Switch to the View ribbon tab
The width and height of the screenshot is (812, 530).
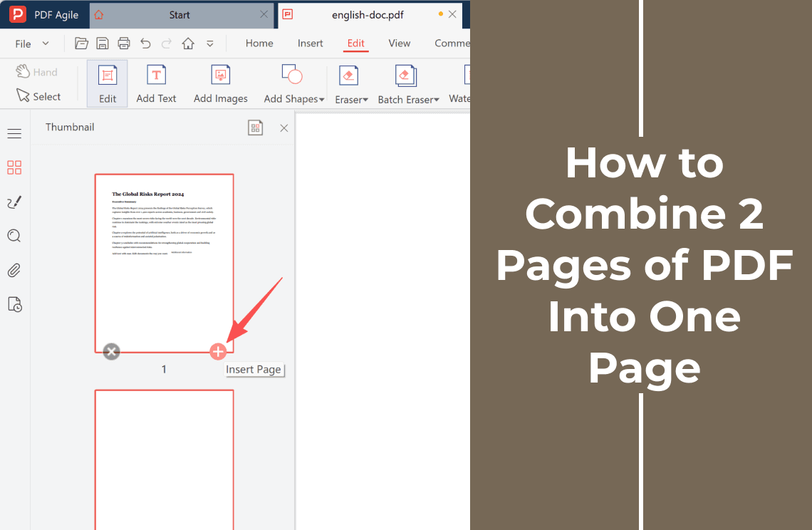(400, 43)
